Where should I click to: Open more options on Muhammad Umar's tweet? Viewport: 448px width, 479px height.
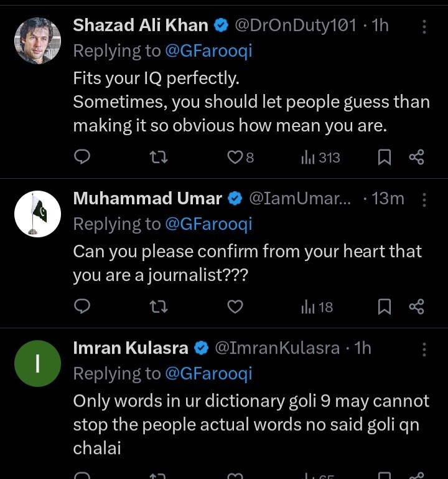(424, 199)
